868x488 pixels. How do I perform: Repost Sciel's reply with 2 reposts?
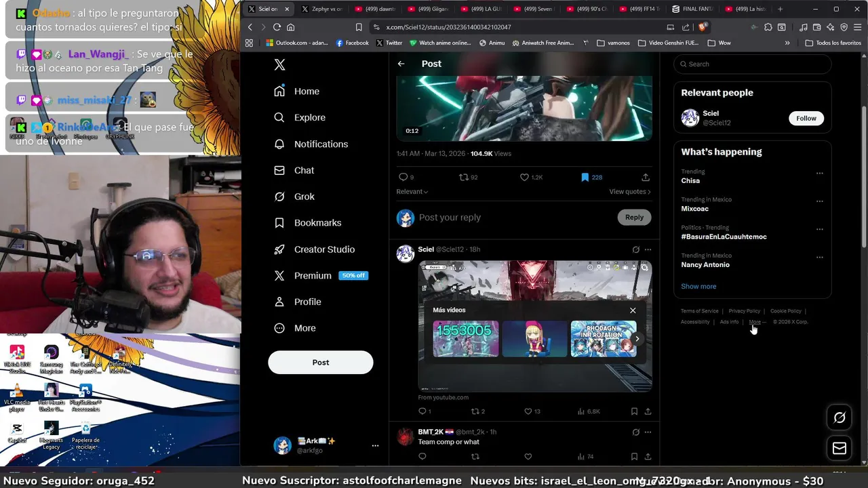[x=478, y=411]
